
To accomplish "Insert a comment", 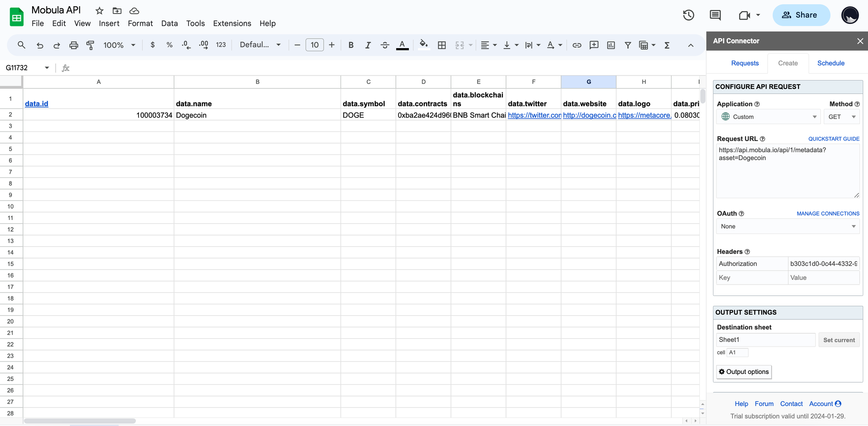I will click(x=594, y=45).
